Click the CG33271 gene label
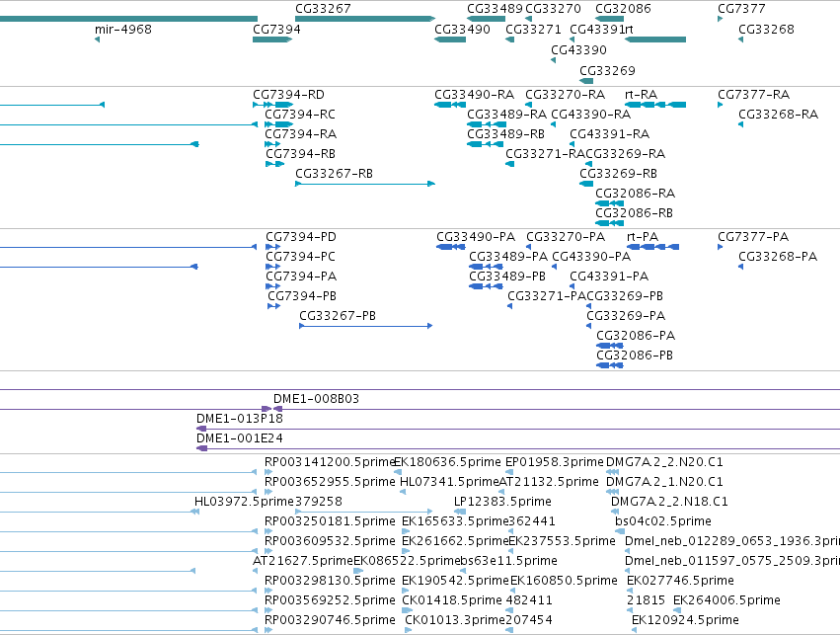The image size is (840, 635). pos(533,29)
